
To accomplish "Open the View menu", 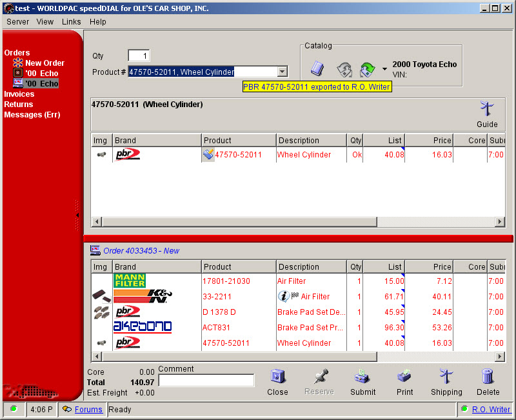I will coord(45,22).
